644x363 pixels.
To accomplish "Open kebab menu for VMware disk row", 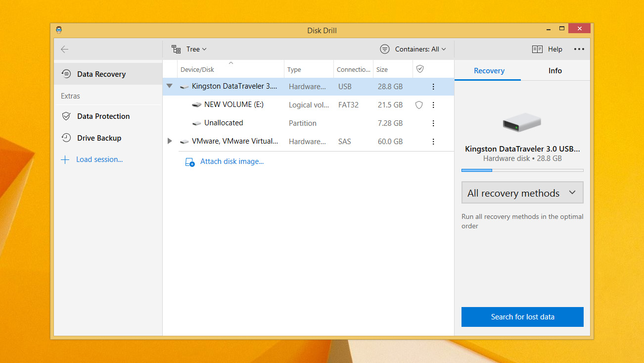I will (x=433, y=142).
